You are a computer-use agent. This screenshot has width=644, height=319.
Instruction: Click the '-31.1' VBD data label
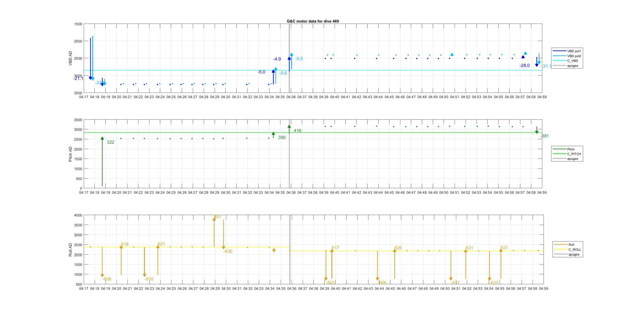(546, 66)
